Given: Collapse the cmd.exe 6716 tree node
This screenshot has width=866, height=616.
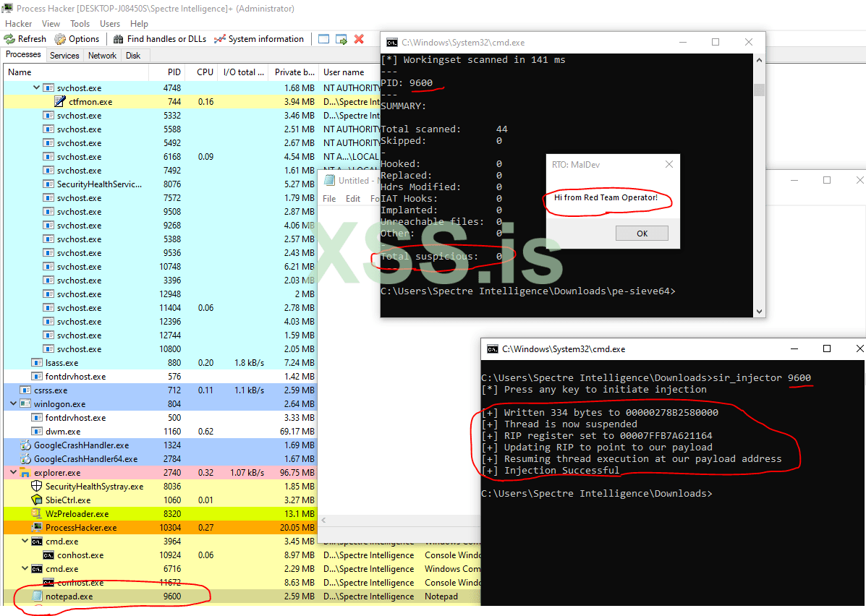Looking at the screenshot, I should click(25, 569).
